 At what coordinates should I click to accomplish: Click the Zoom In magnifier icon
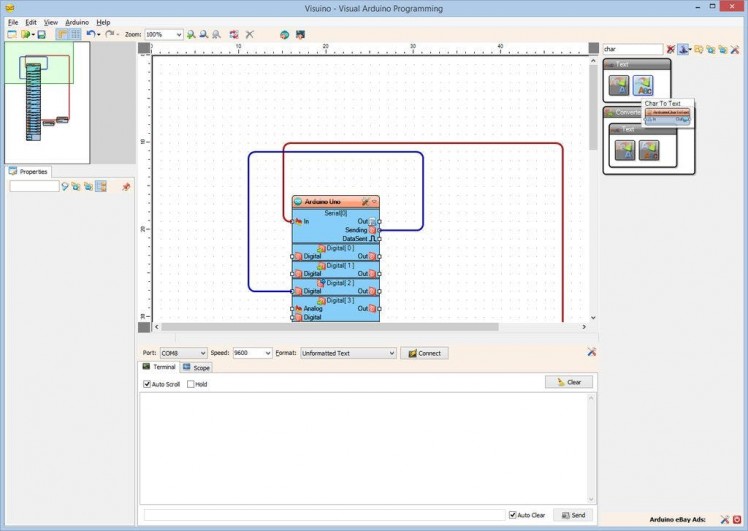[x=191, y=34]
